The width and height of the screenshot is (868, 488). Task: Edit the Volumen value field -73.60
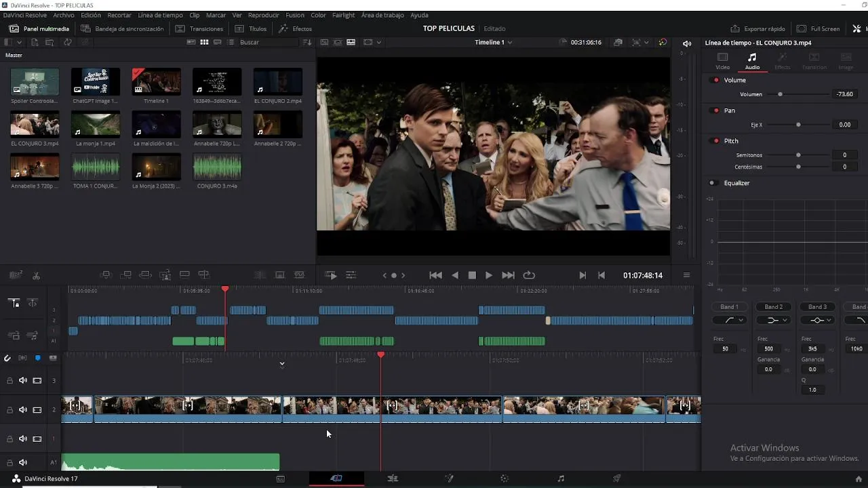[x=844, y=94]
